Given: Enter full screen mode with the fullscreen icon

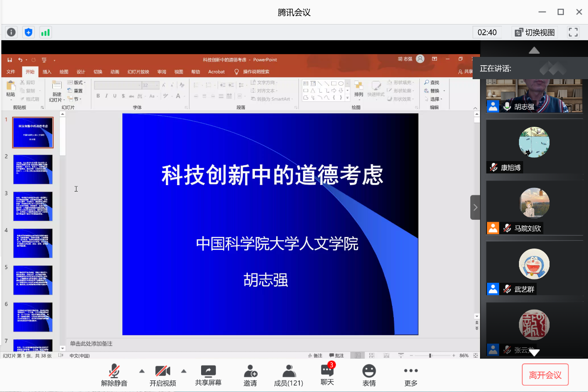Looking at the screenshot, I should 573,32.
